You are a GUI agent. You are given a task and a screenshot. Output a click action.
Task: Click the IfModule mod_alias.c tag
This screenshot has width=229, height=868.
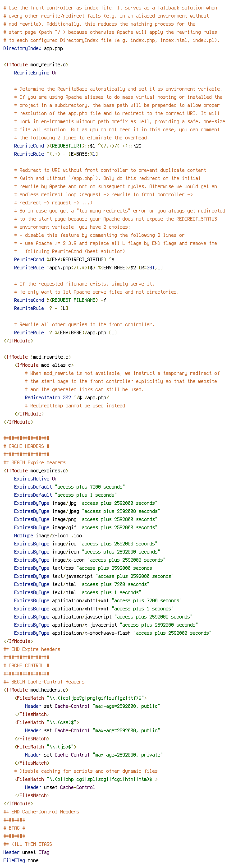tap(44, 365)
